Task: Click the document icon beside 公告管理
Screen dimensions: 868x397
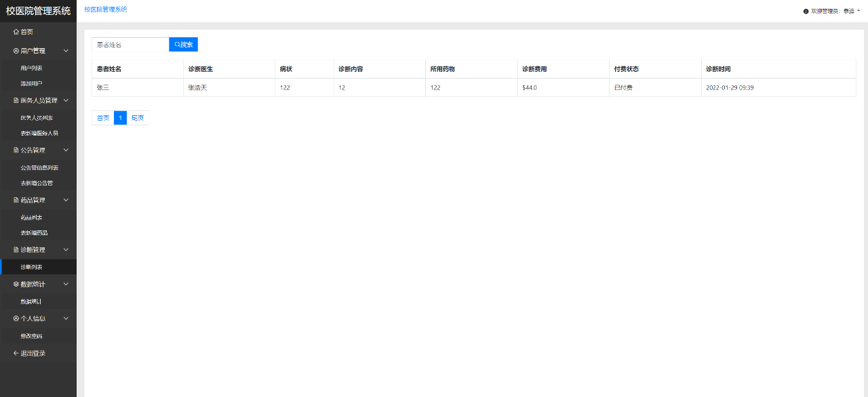Action: point(16,150)
